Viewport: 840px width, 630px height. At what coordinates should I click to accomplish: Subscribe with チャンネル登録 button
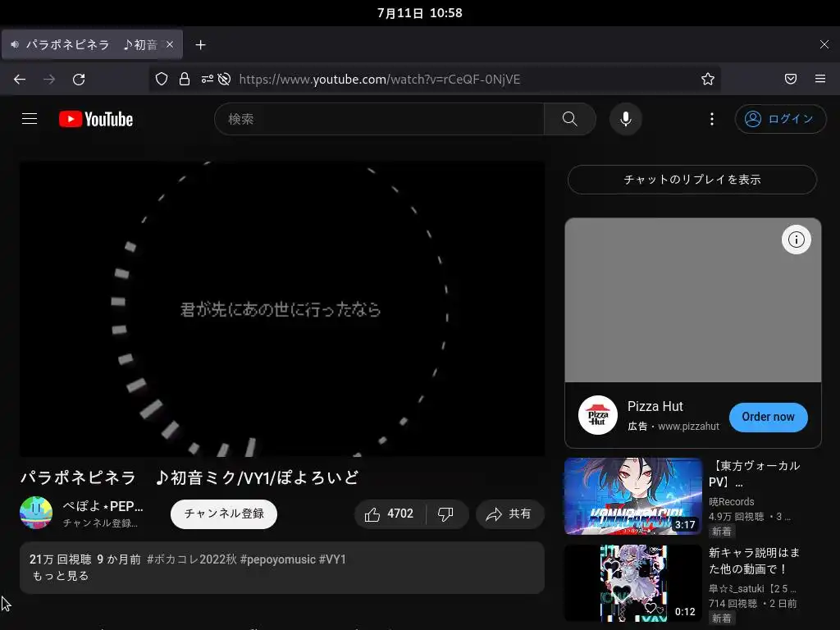[224, 514]
